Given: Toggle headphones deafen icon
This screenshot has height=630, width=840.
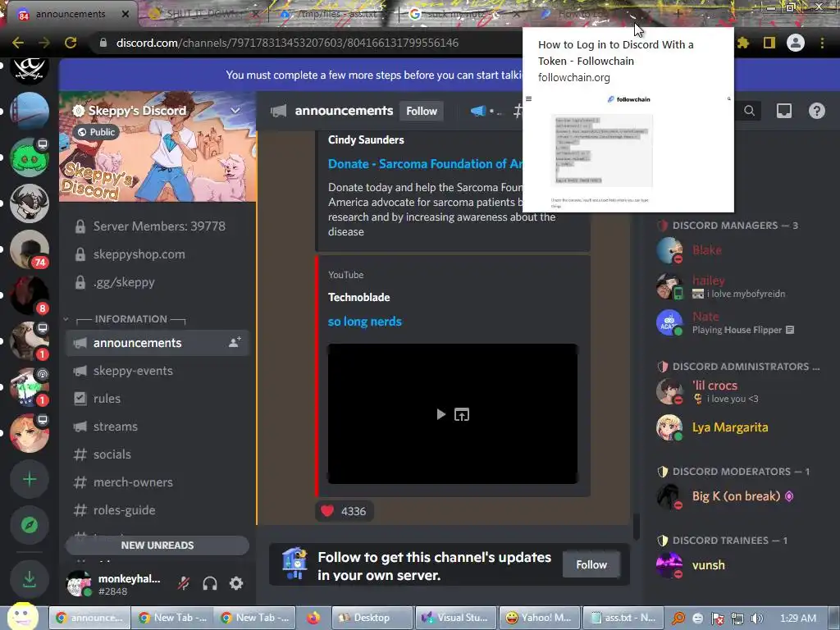Looking at the screenshot, I should (x=210, y=583).
